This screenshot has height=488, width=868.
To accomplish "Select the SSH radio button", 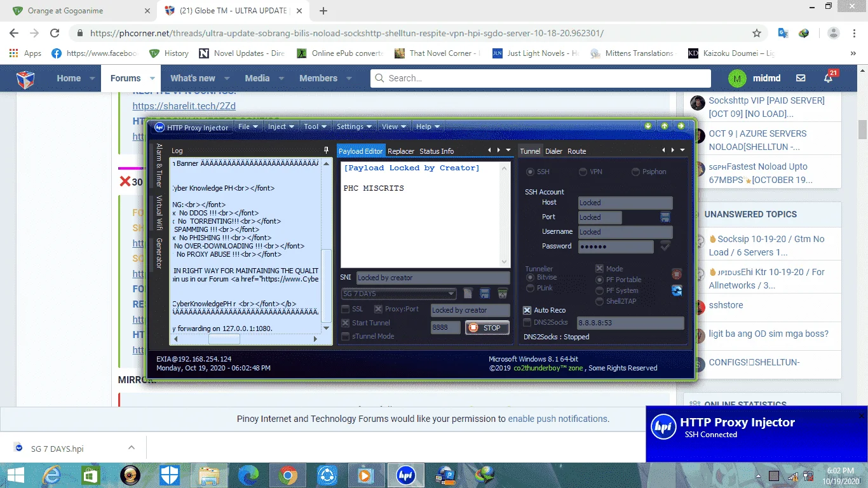I will [530, 172].
